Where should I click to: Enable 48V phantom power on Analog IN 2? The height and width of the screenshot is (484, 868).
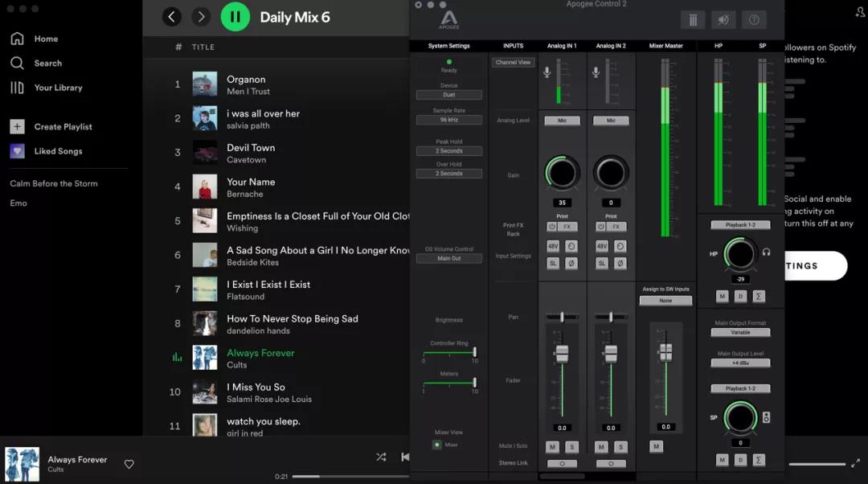[602, 246]
